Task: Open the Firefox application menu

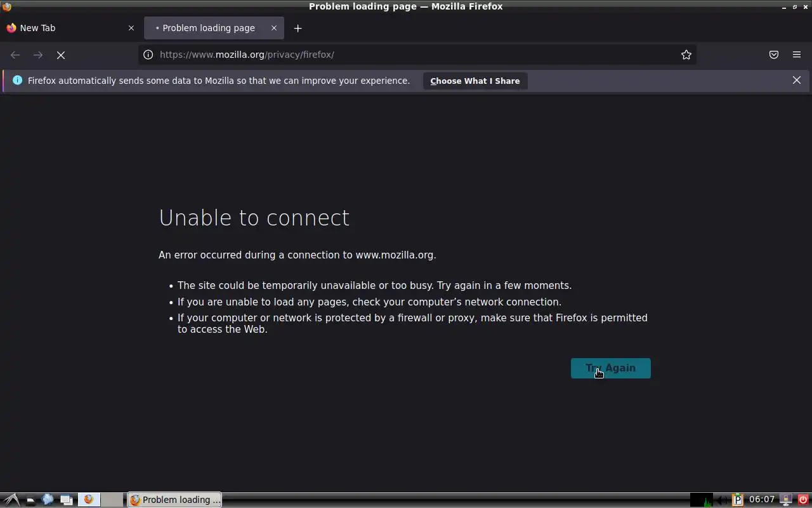Action: 797,55
